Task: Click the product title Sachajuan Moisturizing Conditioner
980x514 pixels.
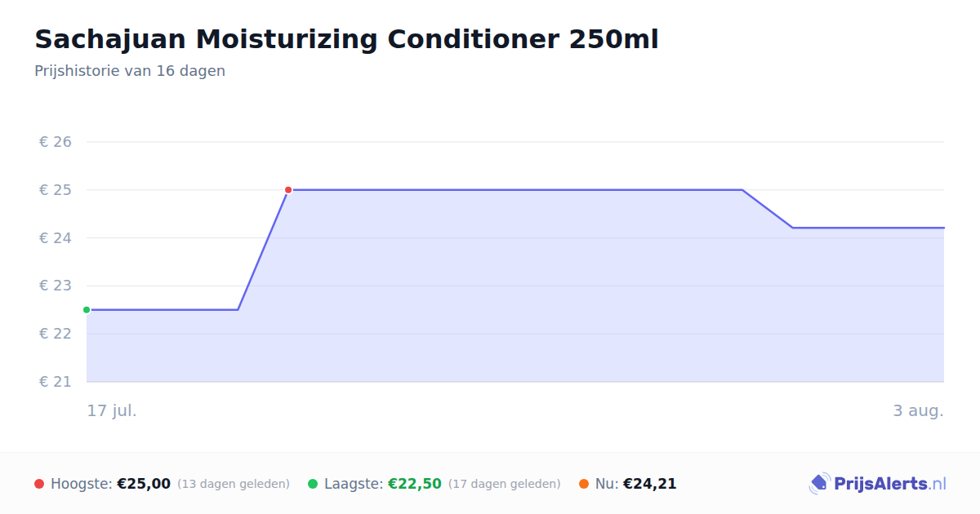Action: 346,39
